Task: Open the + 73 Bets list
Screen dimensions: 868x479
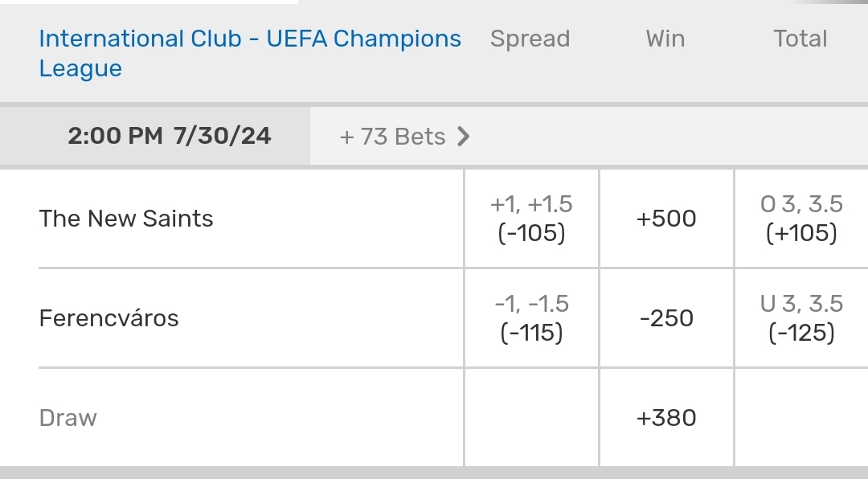Action: pos(392,137)
